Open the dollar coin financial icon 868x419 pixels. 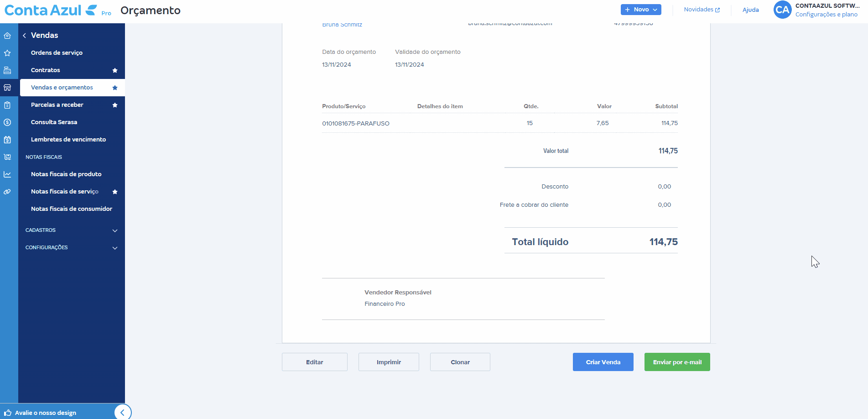(x=7, y=122)
